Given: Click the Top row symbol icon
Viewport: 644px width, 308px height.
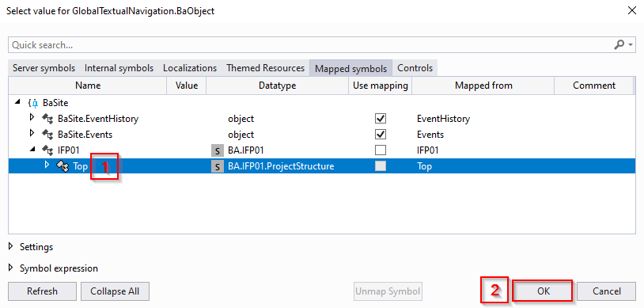Looking at the screenshot, I should [63, 166].
